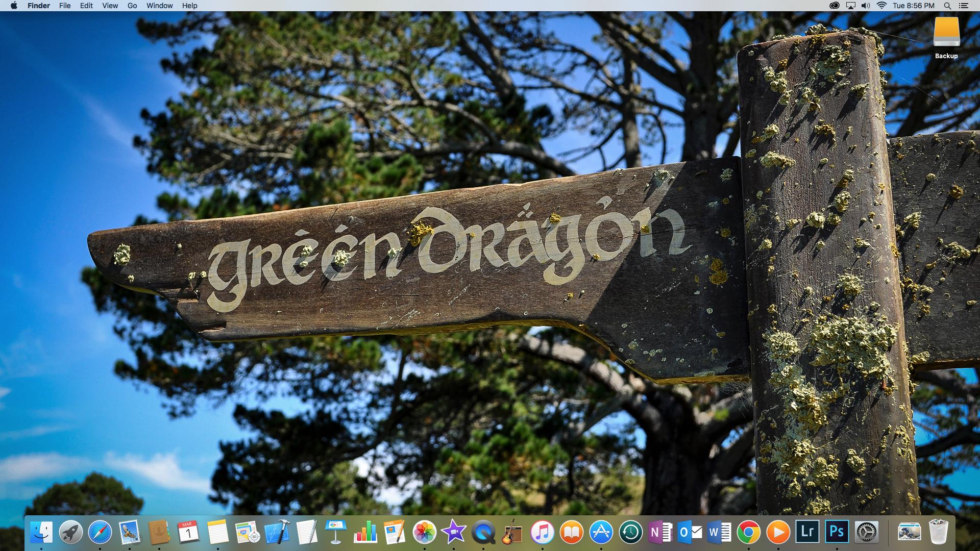Click the Google Chrome Dock icon
The height and width of the screenshot is (551, 980).
click(x=748, y=533)
